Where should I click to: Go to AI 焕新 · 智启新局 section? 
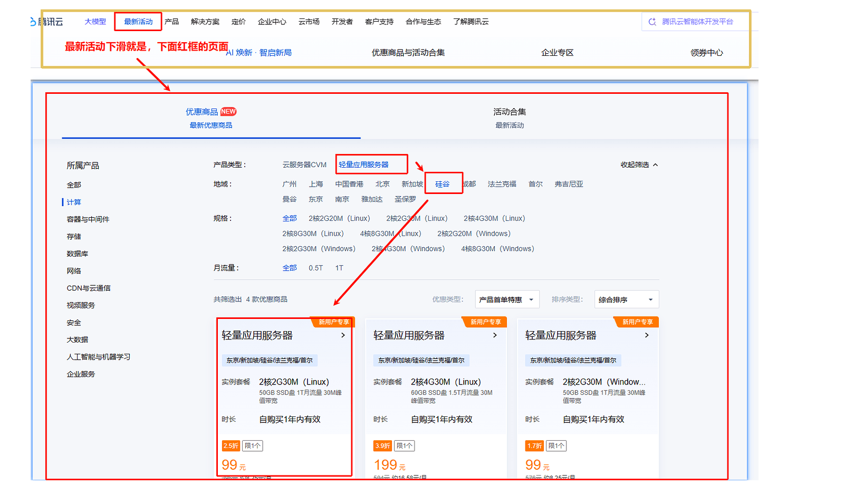click(259, 53)
